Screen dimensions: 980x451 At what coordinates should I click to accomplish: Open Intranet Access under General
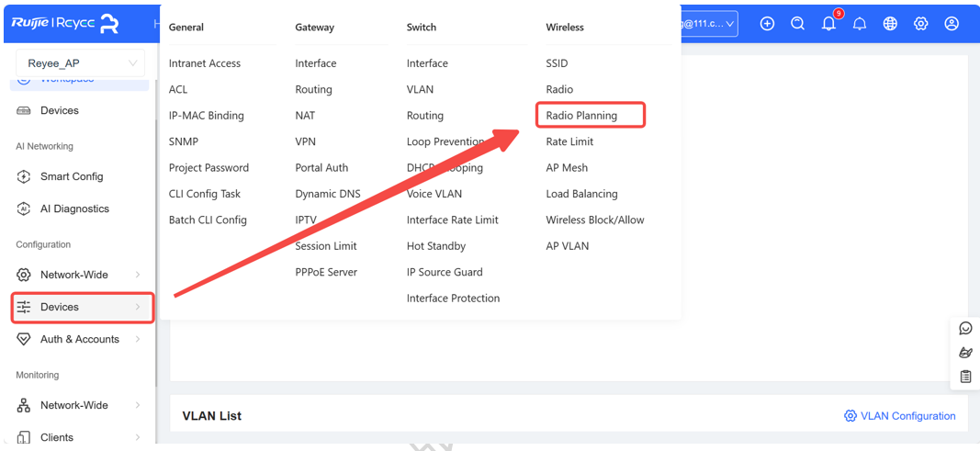(x=205, y=63)
